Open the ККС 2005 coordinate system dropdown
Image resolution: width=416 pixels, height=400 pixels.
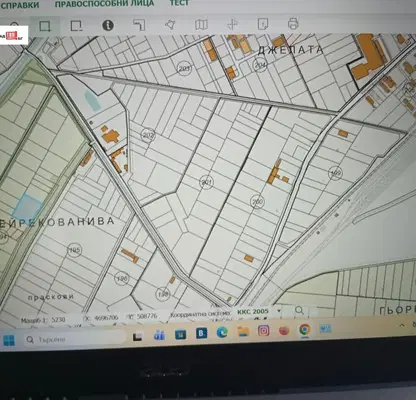[259, 312]
